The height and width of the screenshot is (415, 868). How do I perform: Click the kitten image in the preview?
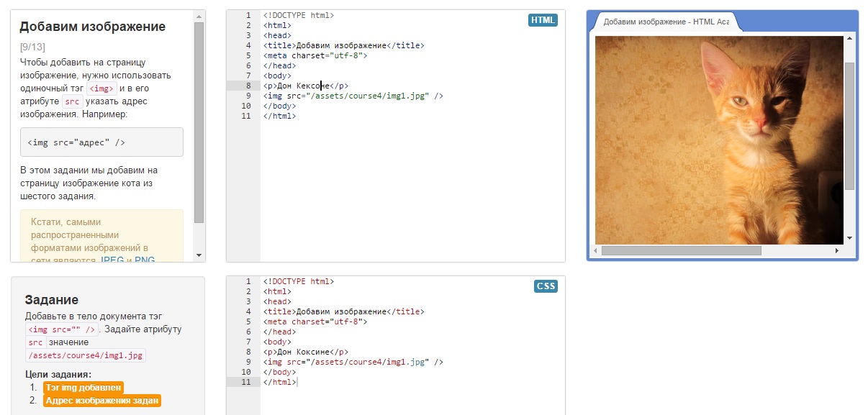pos(718,140)
